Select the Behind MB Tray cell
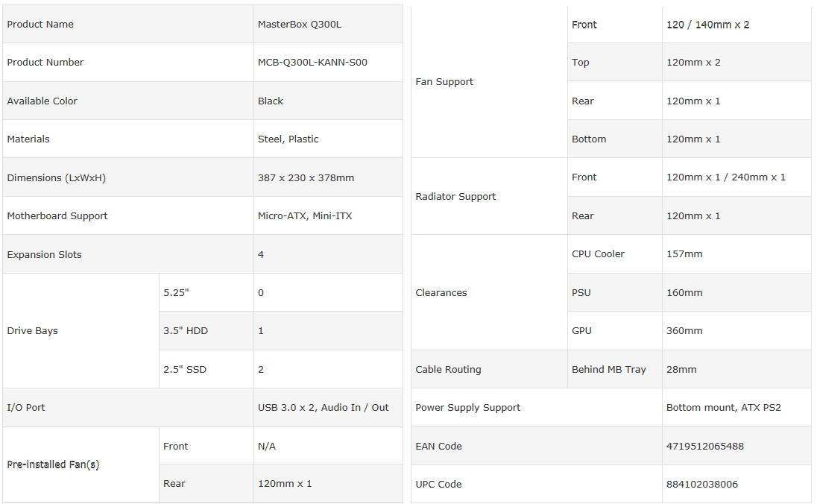Image resolution: width=817 pixels, height=504 pixels. [609, 369]
